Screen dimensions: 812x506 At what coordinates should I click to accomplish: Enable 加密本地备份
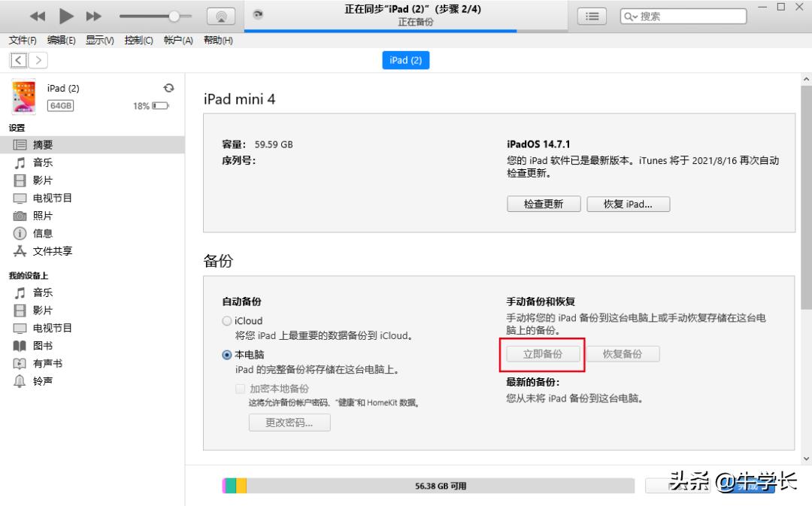[241, 389]
